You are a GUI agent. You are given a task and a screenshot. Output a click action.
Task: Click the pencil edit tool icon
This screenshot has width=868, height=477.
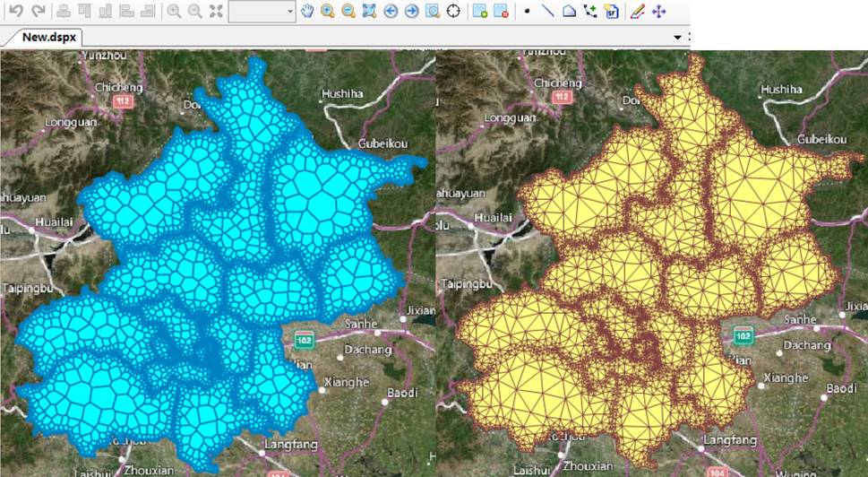637,12
